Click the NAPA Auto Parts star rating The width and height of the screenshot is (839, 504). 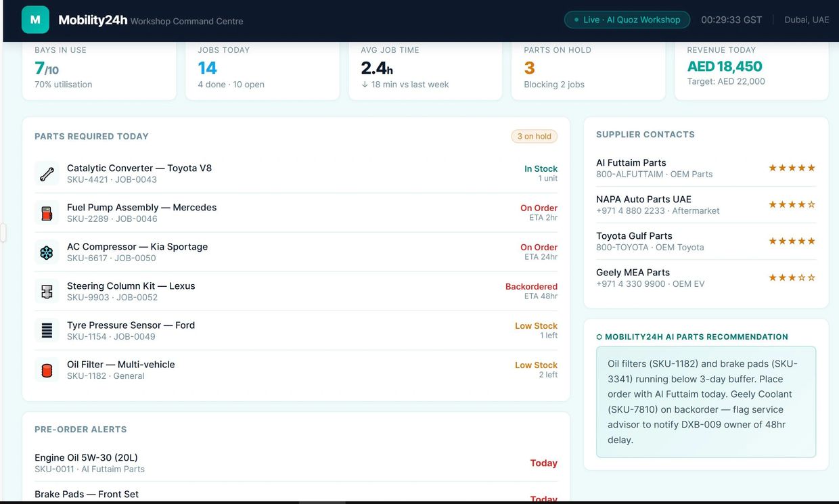(792, 204)
